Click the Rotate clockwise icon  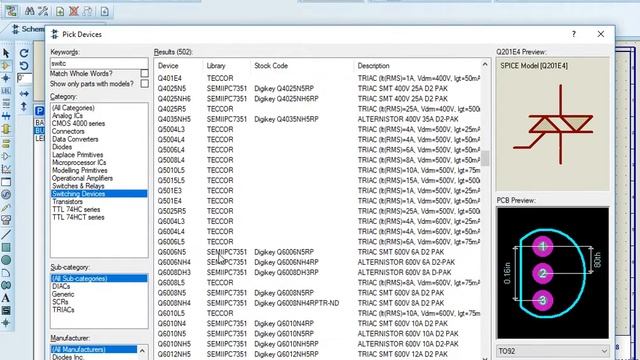pyautogui.click(x=24, y=53)
